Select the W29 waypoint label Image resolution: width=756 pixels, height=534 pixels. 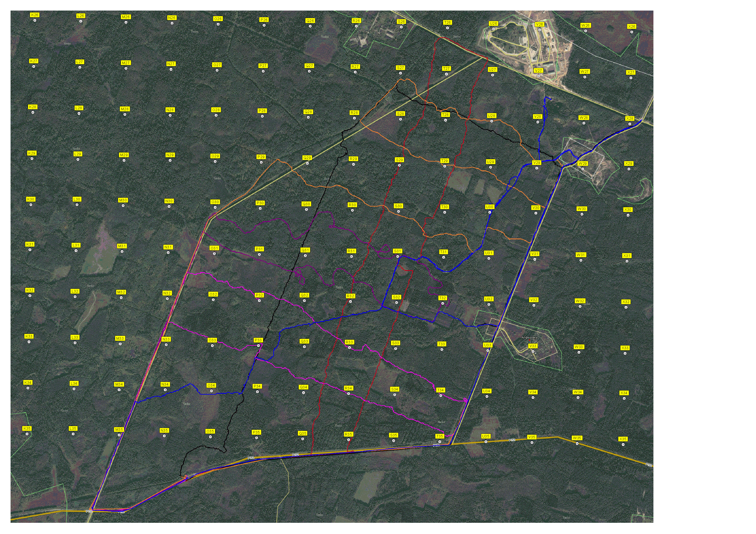coord(583,164)
